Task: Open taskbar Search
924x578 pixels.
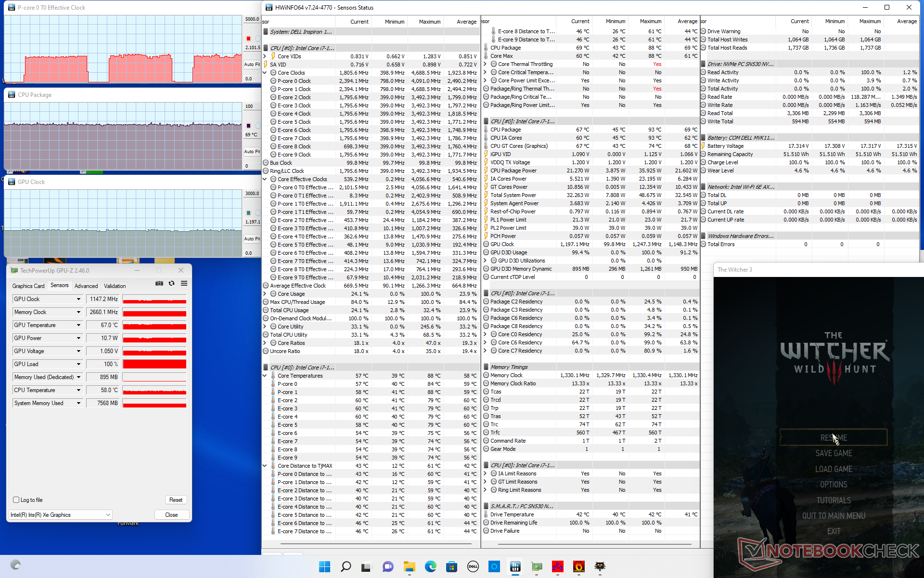Action: [346, 566]
